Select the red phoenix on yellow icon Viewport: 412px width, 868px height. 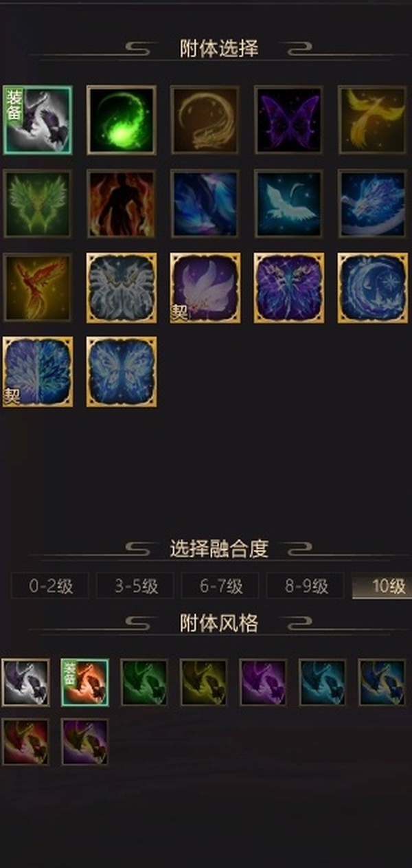[38, 288]
